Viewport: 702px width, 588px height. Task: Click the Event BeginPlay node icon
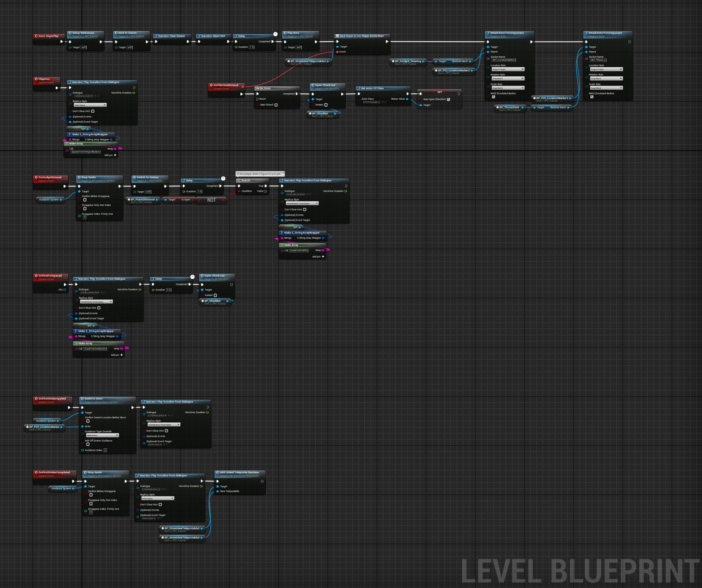(36, 36)
